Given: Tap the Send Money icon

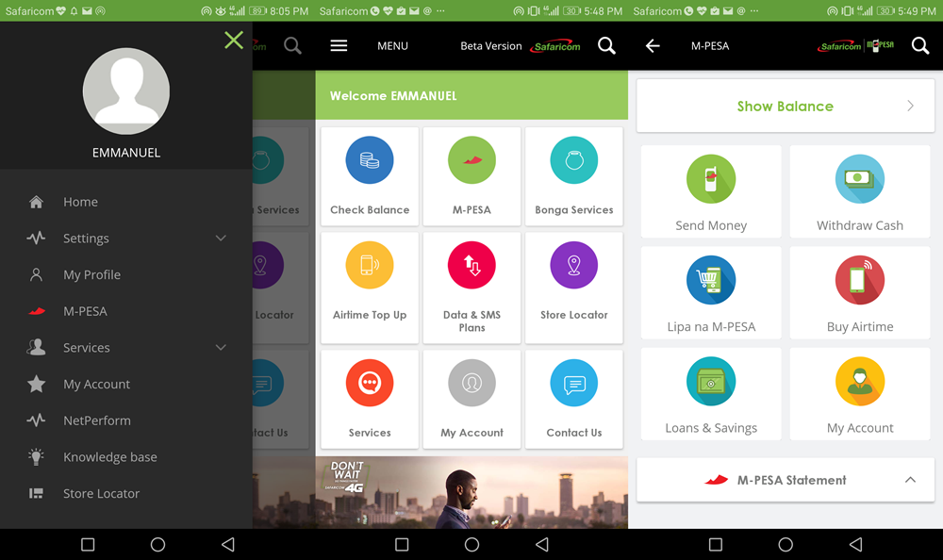Looking at the screenshot, I should pos(711,179).
